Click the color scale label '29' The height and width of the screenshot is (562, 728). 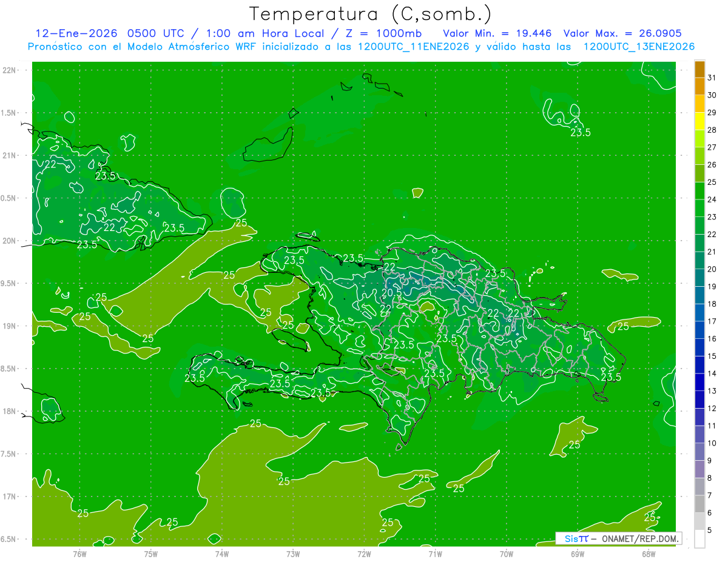tap(712, 113)
